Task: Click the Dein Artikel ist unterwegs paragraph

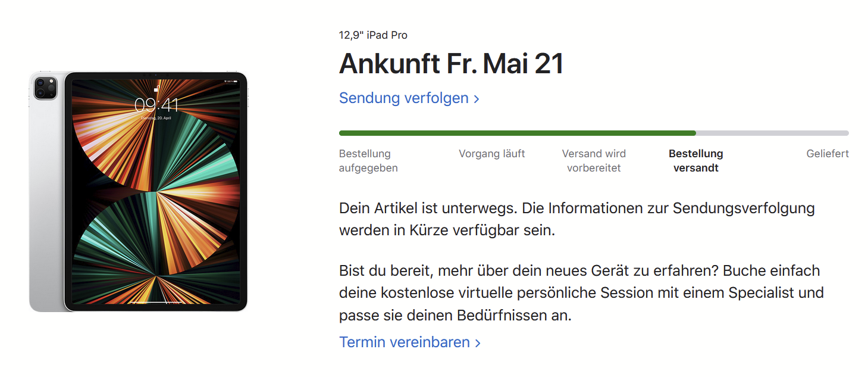Action: [576, 219]
